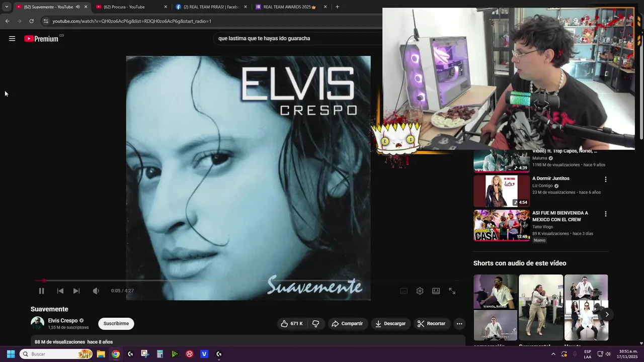Dislike the Suavemente video
The image size is (644, 362).
[x=316, y=324]
